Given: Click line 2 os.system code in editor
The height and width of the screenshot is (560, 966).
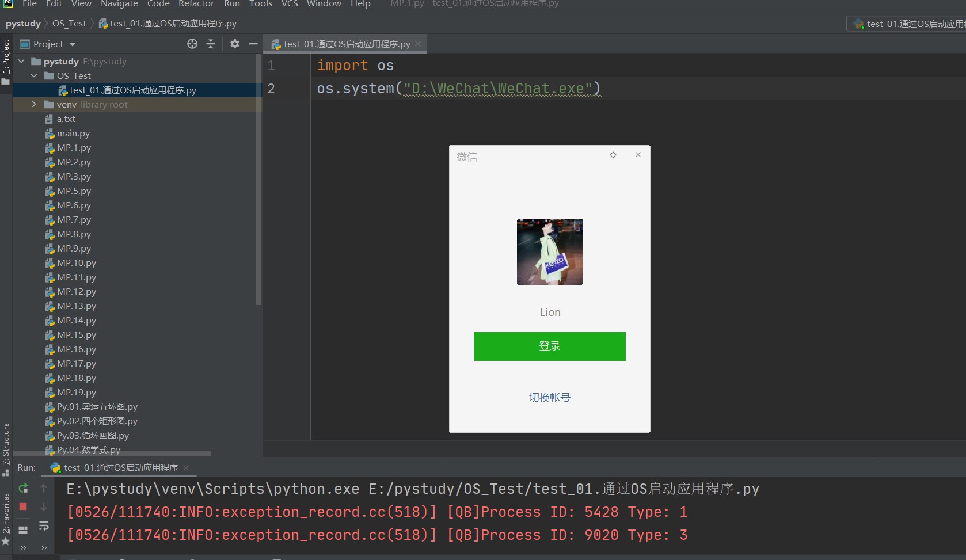Looking at the screenshot, I should 459,89.
